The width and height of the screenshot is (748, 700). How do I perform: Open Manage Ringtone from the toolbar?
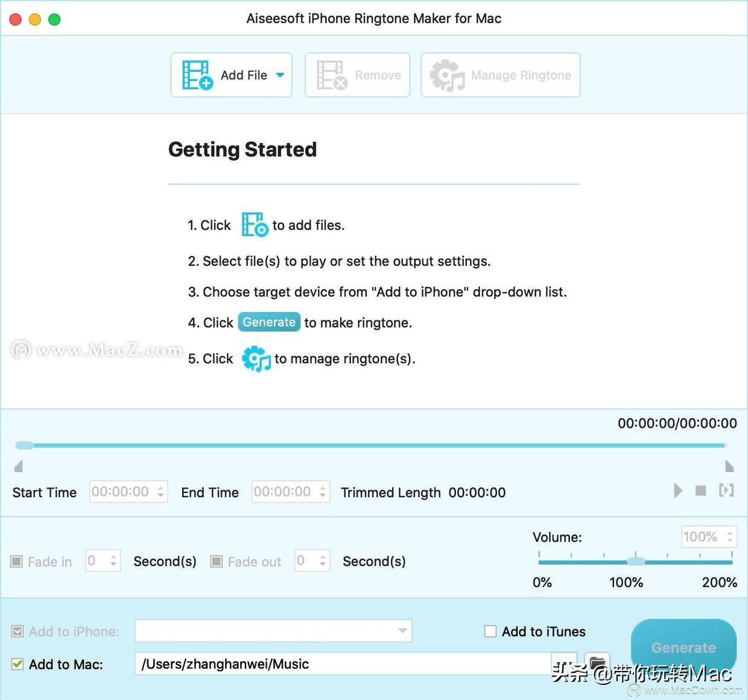[x=501, y=75]
